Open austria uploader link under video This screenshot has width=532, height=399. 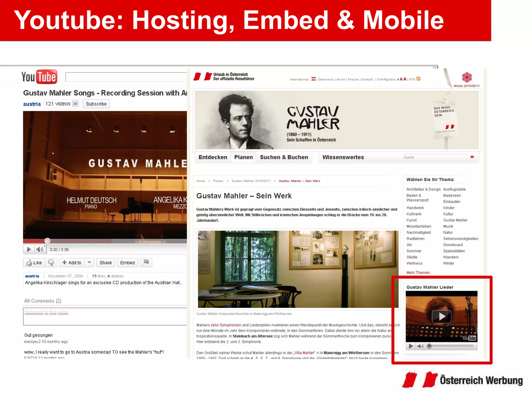(x=32, y=276)
